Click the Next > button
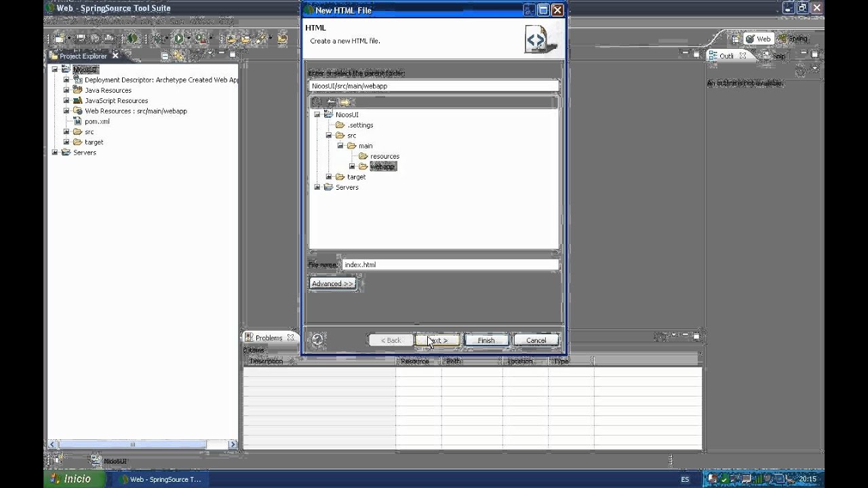Image resolution: width=868 pixels, height=488 pixels. (437, 340)
